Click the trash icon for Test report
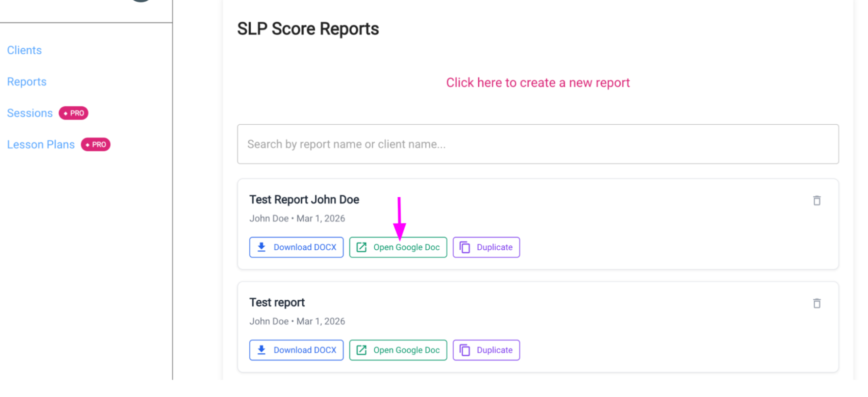This screenshot has width=868, height=397. coord(817,303)
